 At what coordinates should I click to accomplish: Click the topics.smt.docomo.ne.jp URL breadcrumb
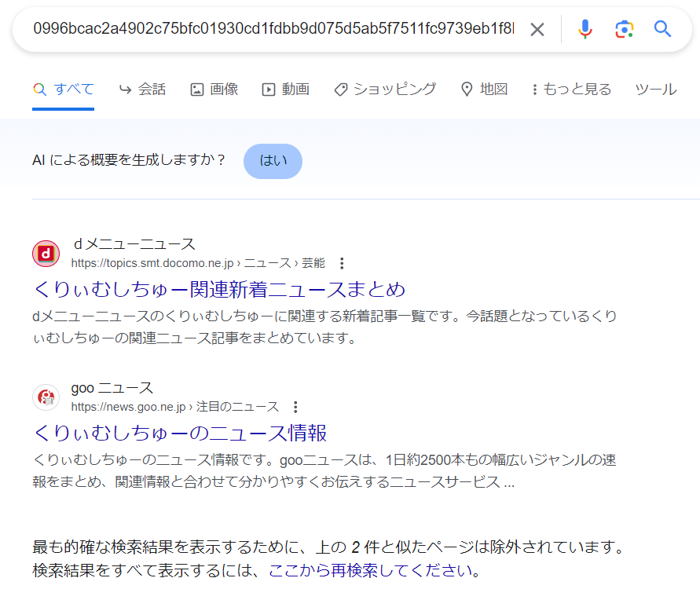pos(198,263)
